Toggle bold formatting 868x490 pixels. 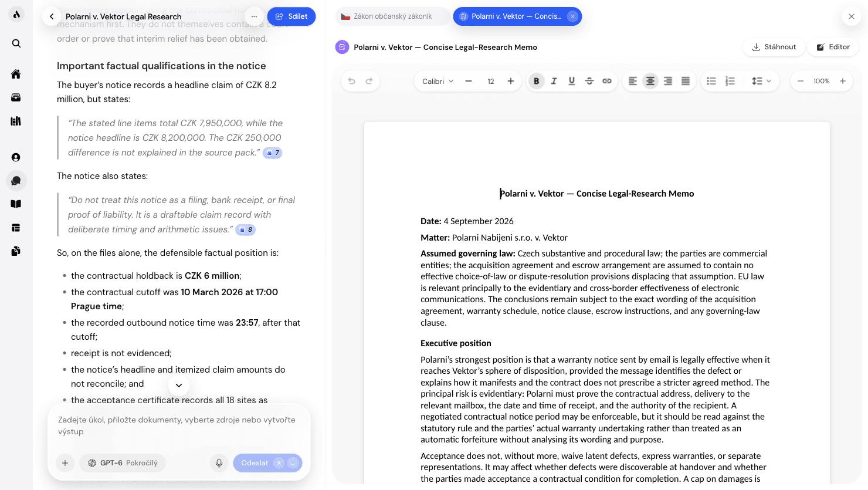(x=536, y=81)
